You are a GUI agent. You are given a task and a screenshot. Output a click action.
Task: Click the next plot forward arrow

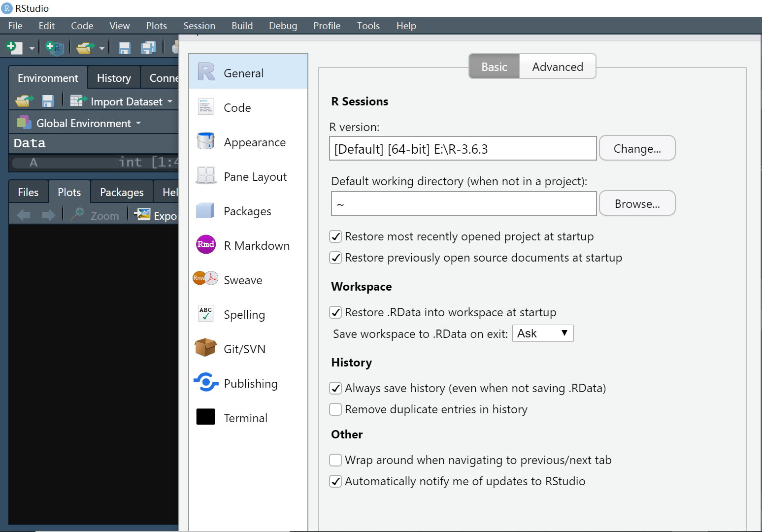(48, 215)
